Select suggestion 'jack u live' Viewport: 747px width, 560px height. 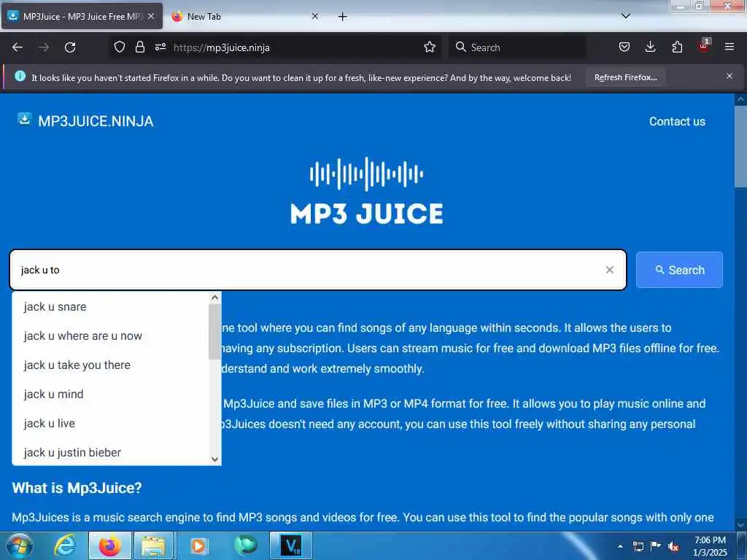point(111,424)
